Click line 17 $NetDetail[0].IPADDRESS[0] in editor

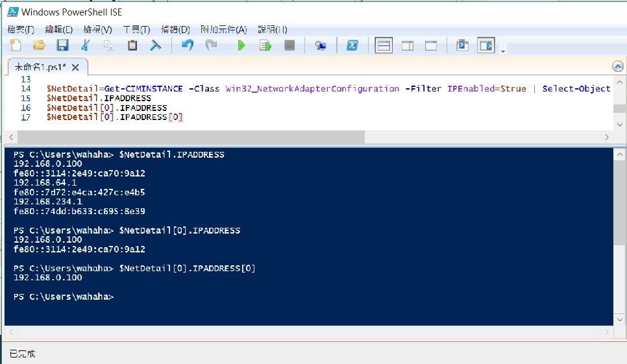pyautogui.click(x=115, y=117)
